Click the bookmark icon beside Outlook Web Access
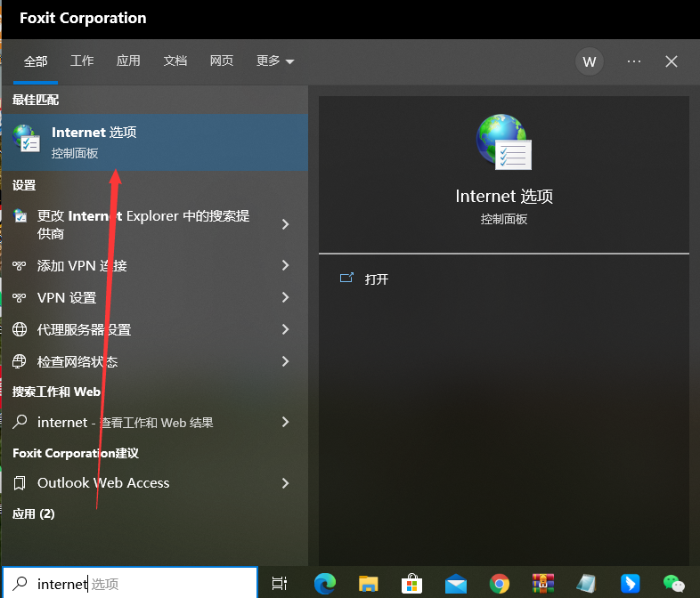Screen dimensions: 700x598 [20, 483]
